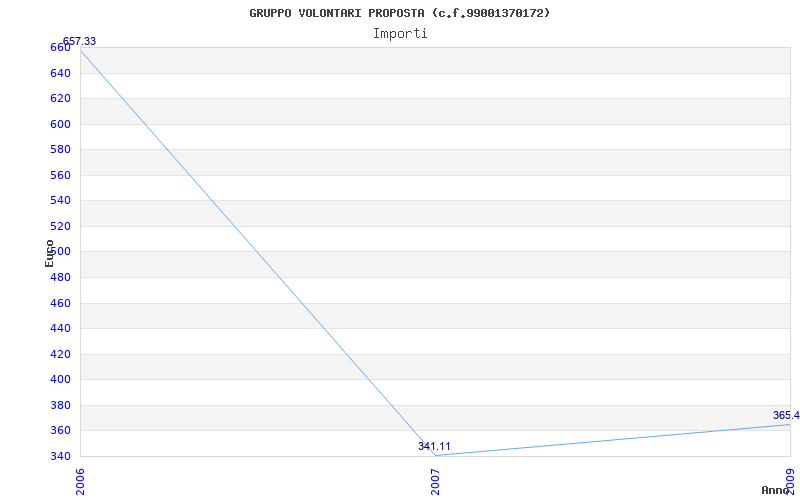
Task: Click the 460 y-axis tick label
Action: pyautogui.click(x=60, y=304)
